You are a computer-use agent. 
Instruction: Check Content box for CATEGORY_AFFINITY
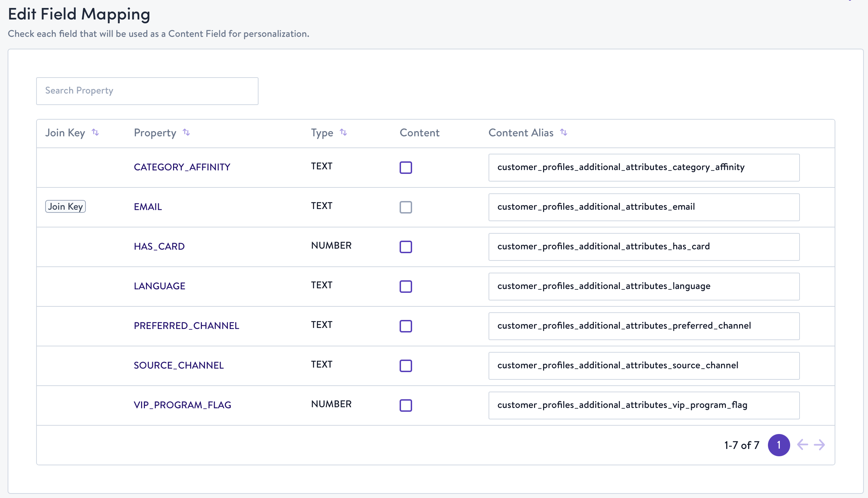[406, 168]
